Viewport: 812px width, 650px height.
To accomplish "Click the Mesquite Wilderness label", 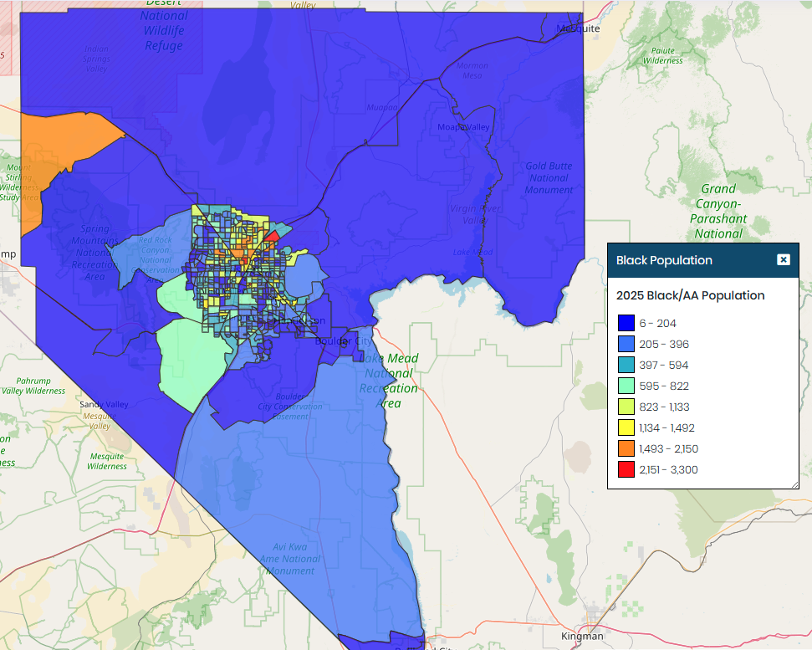I will (x=107, y=461).
